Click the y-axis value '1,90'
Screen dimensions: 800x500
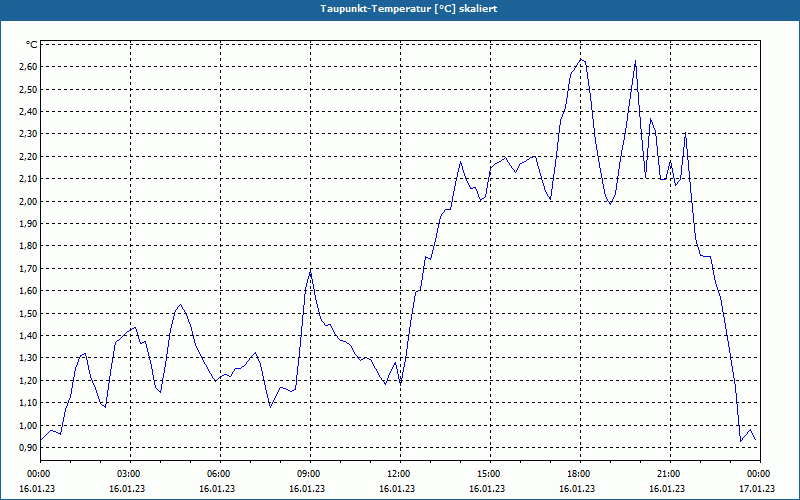pyautogui.click(x=29, y=224)
